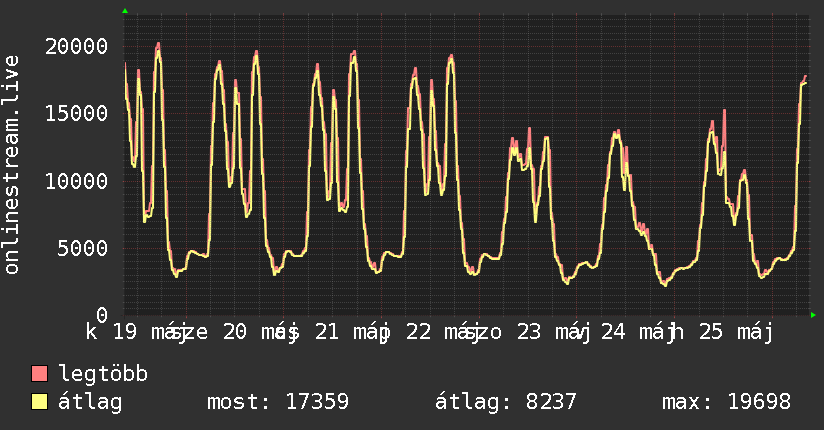The height and width of the screenshot is (430, 824).
Task: Click the 23 máj date label
Action: click(x=553, y=333)
